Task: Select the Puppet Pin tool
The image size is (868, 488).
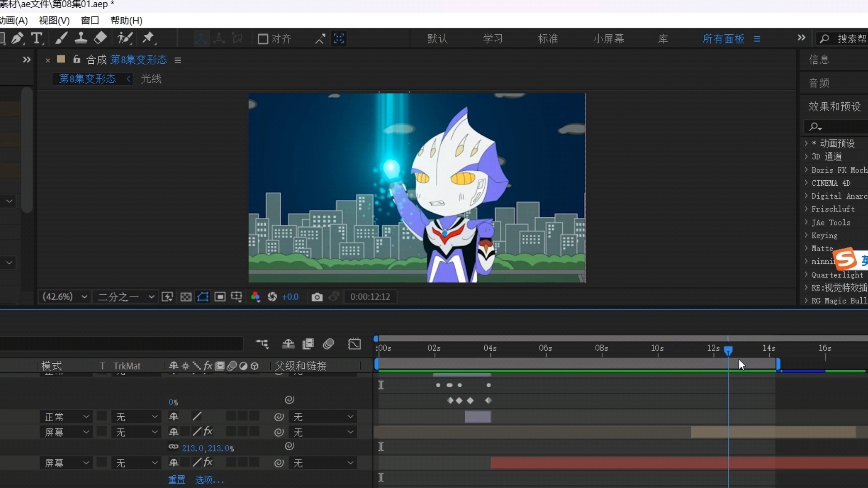Action: tap(148, 38)
